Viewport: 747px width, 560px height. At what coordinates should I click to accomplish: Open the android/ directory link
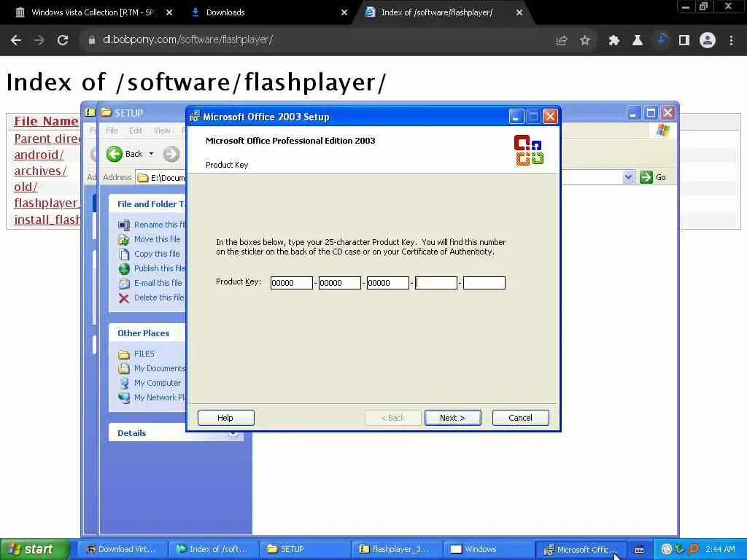(39, 155)
